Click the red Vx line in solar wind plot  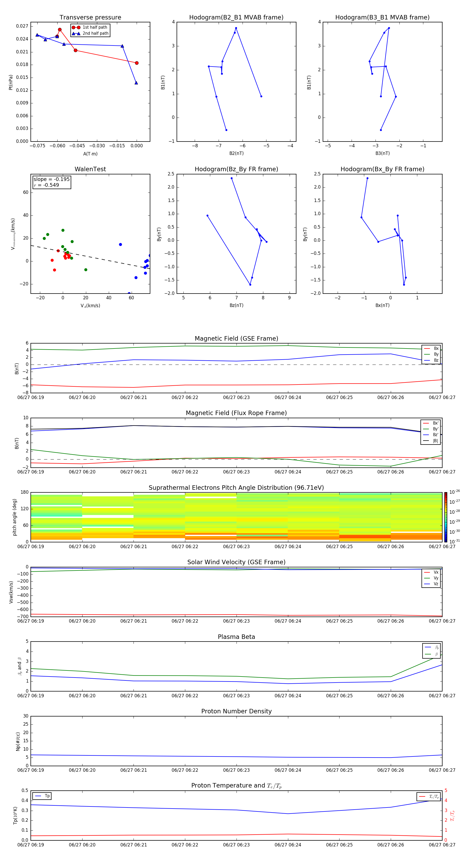(236, 615)
